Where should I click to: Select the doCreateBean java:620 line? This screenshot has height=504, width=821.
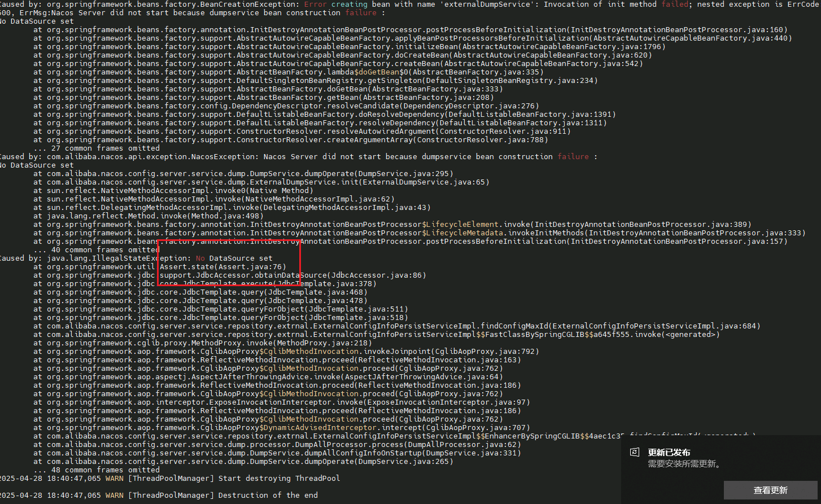pos(342,55)
